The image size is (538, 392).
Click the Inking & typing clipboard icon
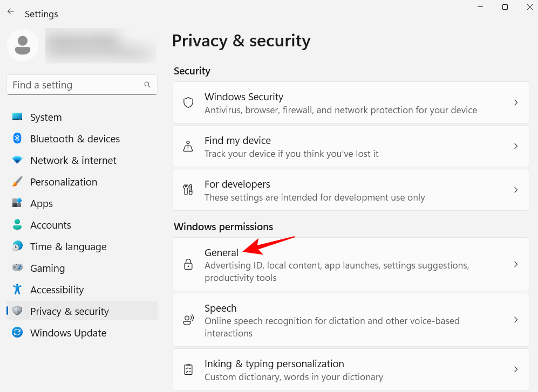click(188, 369)
